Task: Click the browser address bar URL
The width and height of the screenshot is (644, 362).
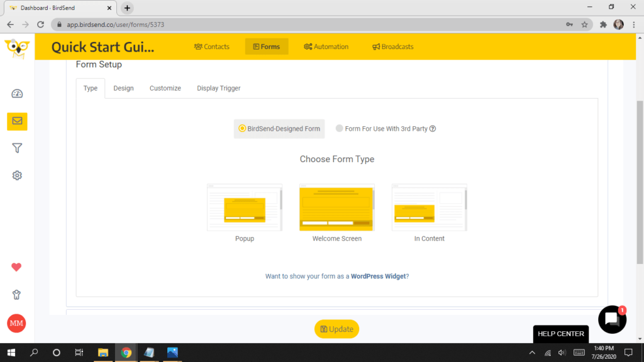Action: click(116, 25)
